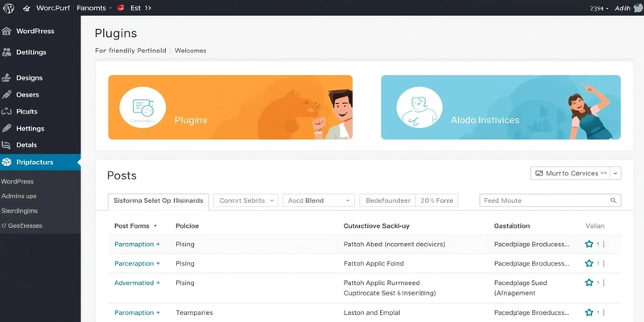Open Designs in the sidebar menu
The image size is (644, 322).
click(x=40, y=77)
